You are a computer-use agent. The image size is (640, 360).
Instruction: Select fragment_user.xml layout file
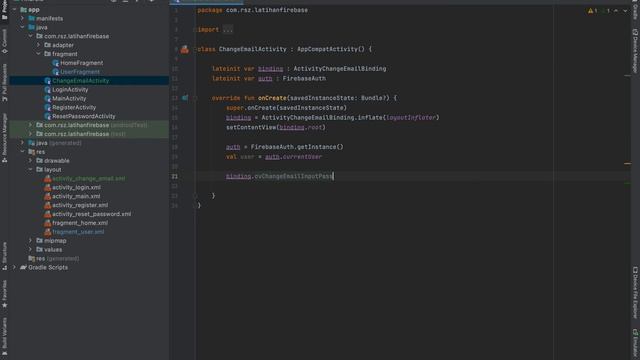coord(78,232)
